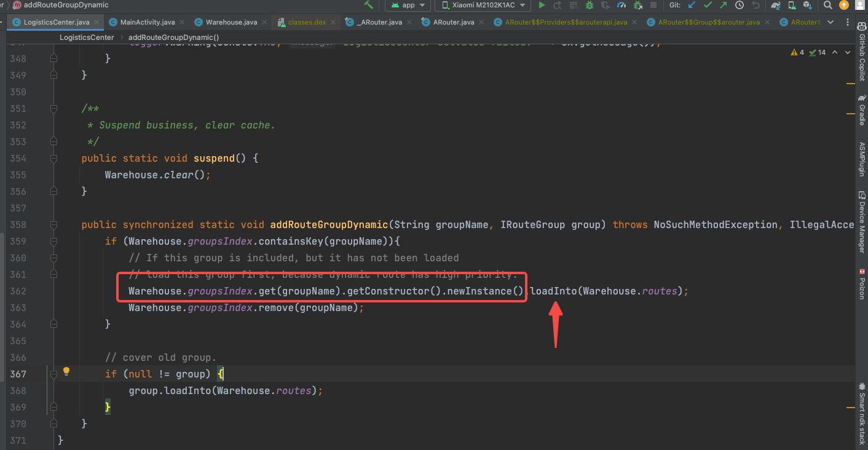Viewport: 868px width, 450px height.
Task: Collapse the if block fold at line 359
Action: 53,241
